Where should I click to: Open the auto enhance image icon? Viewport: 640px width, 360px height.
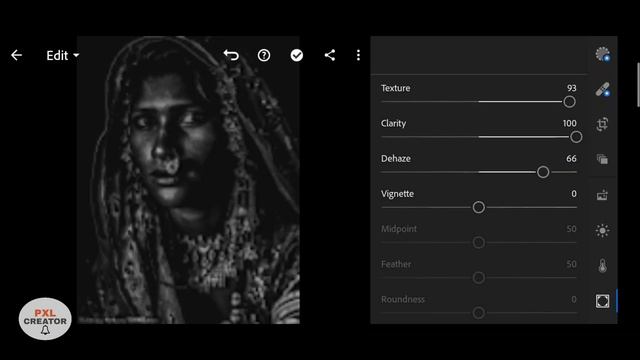click(x=602, y=195)
